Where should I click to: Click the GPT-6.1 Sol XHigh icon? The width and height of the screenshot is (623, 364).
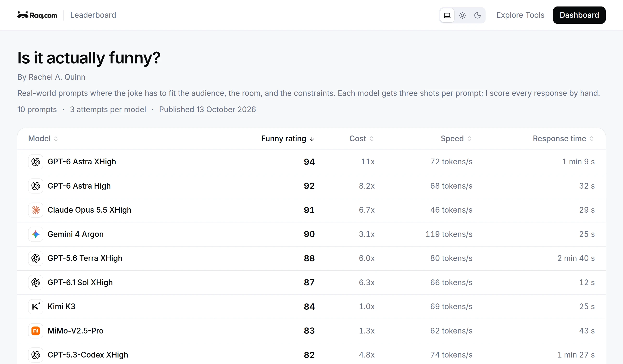[36, 283]
